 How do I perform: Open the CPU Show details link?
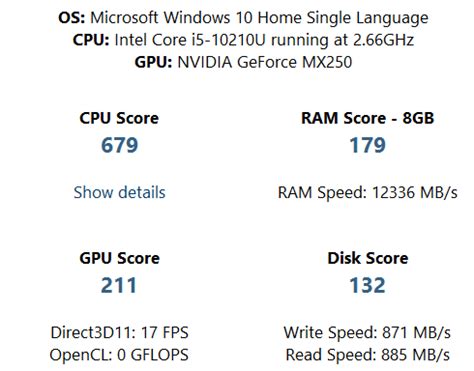click(x=119, y=192)
